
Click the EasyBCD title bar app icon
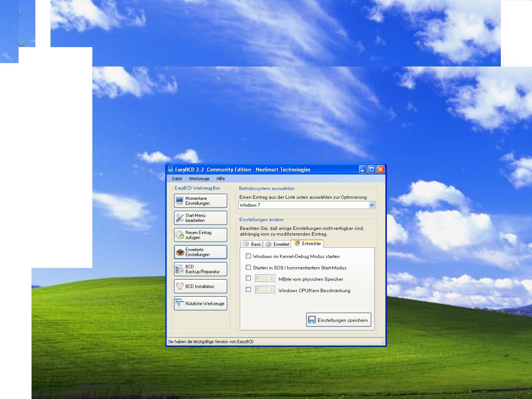pos(171,169)
